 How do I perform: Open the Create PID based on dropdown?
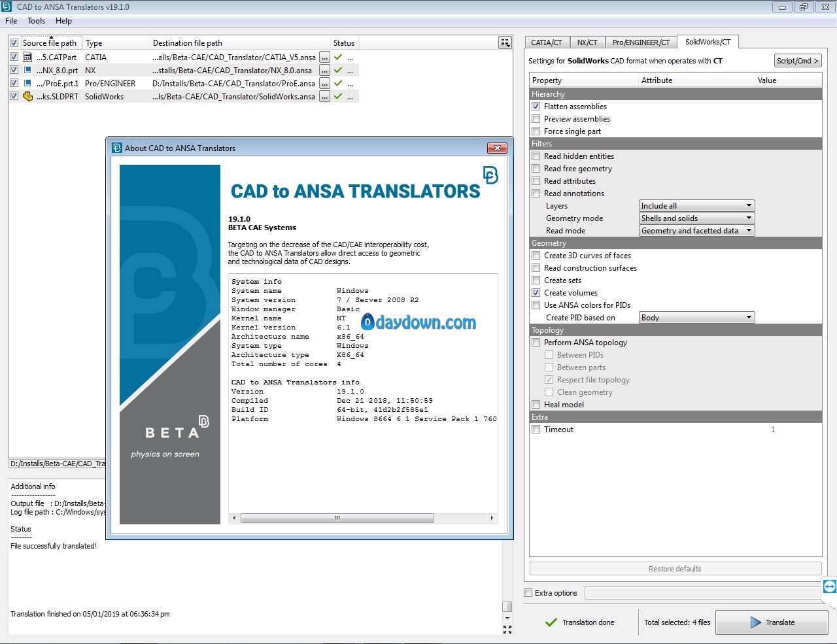tap(697, 318)
